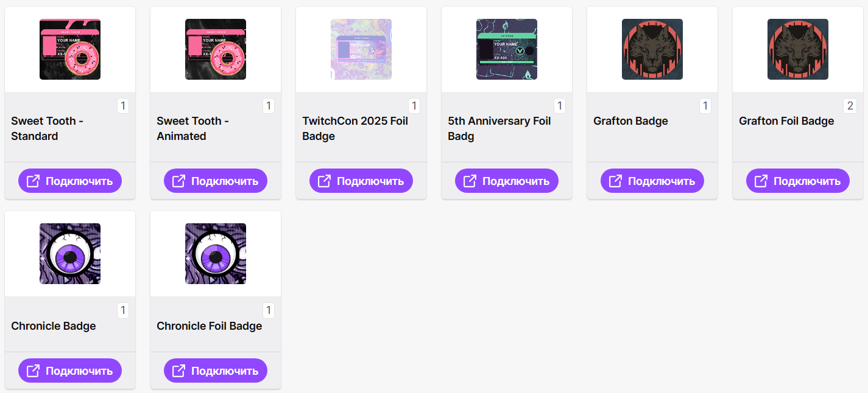This screenshot has width=868, height=393.
Task: Click external-link icon on Grafton Badge card
Action: pyautogui.click(x=616, y=181)
